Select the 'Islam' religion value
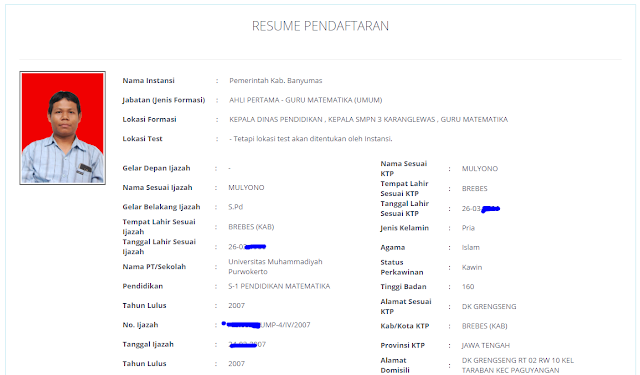This screenshot has height=375, width=640. pos(471,247)
